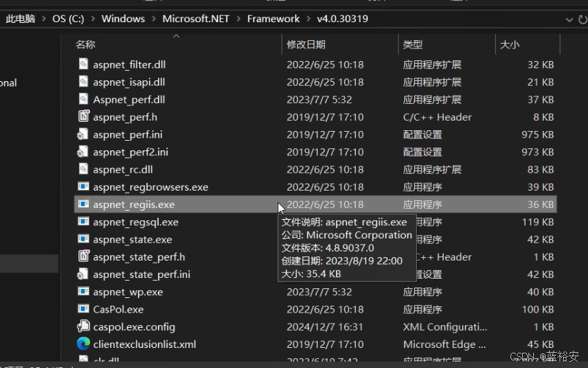Select the caspol.exe.config file name

coord(134,327)
